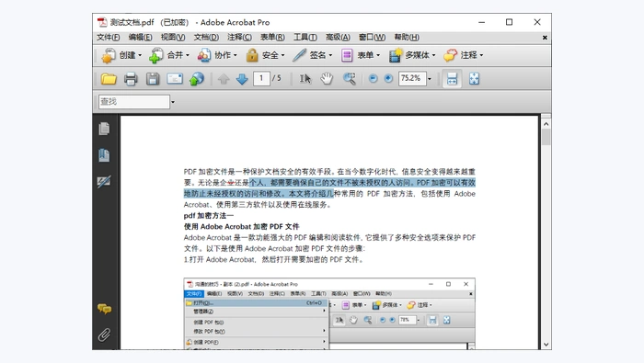Expand the 合并 dropdown arrow
This screenshot has width=644, height=363.
point(188,55)
